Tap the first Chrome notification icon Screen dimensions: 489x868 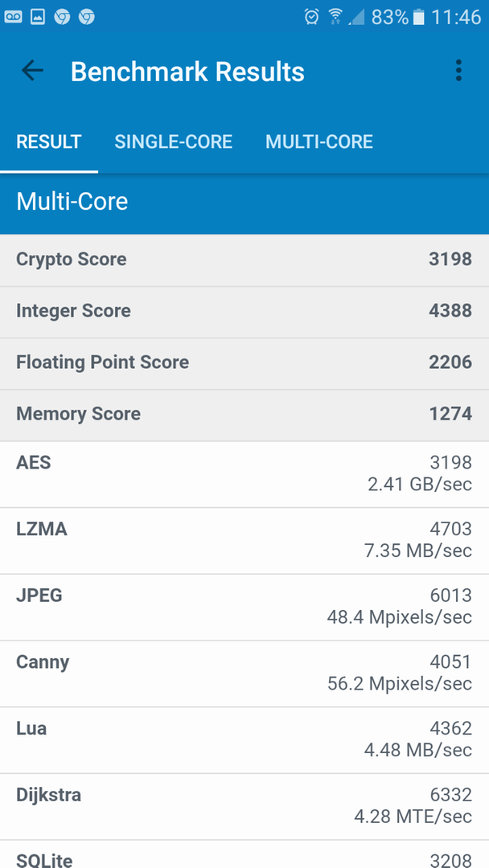pos(62,17)
